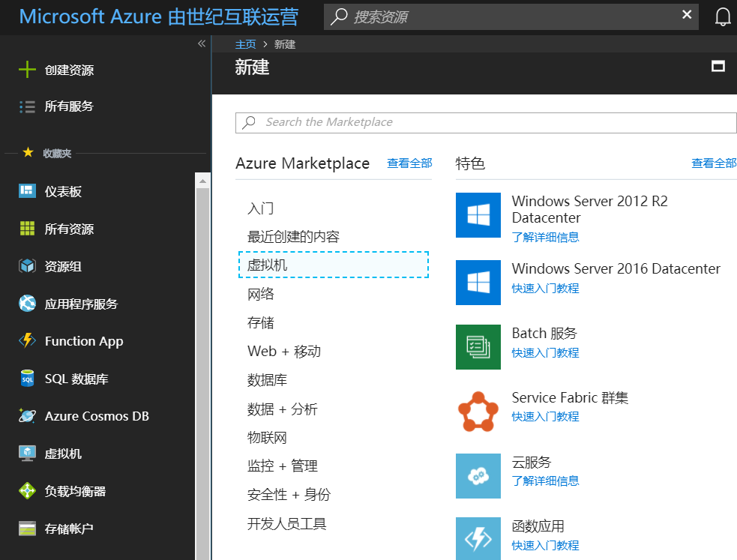Open 快速入门教程 under Service Fabric 群集
737x560 pixels.
(545, 417)
